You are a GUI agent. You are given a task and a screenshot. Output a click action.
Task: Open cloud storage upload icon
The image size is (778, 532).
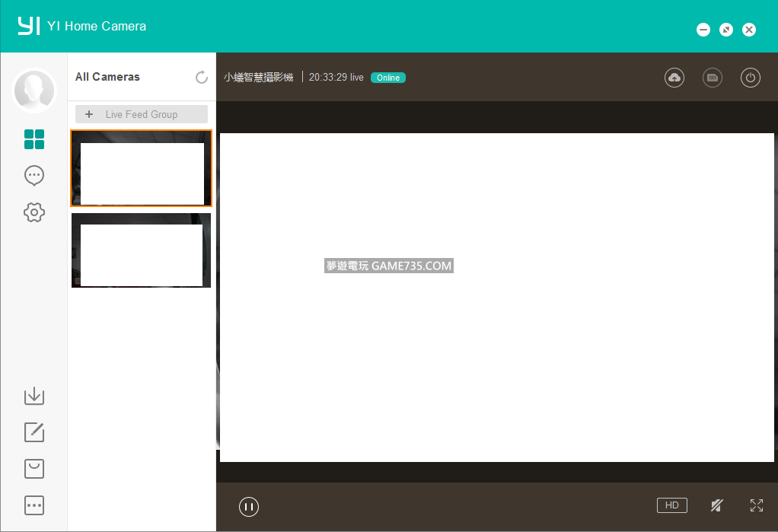coord(674,78)
